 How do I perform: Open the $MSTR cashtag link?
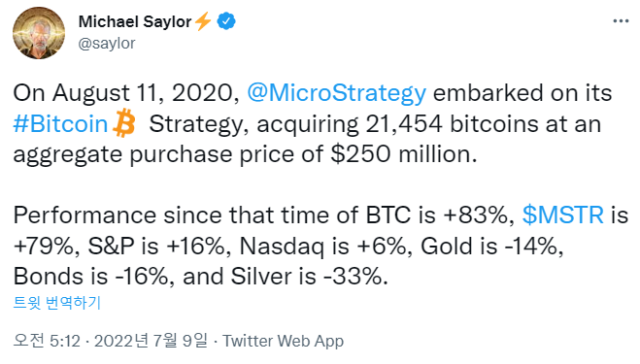(563, 215)
